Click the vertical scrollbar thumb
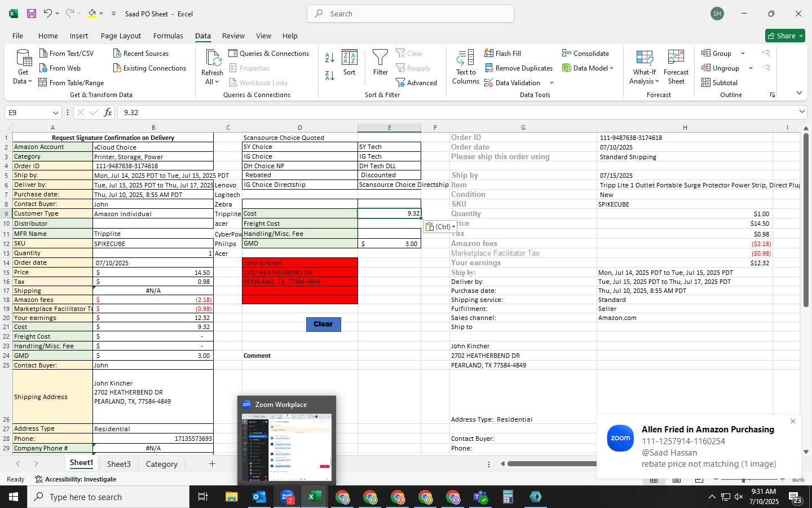Image resolution: width=812 pixels, height=508 pixels. coord(806,220)
